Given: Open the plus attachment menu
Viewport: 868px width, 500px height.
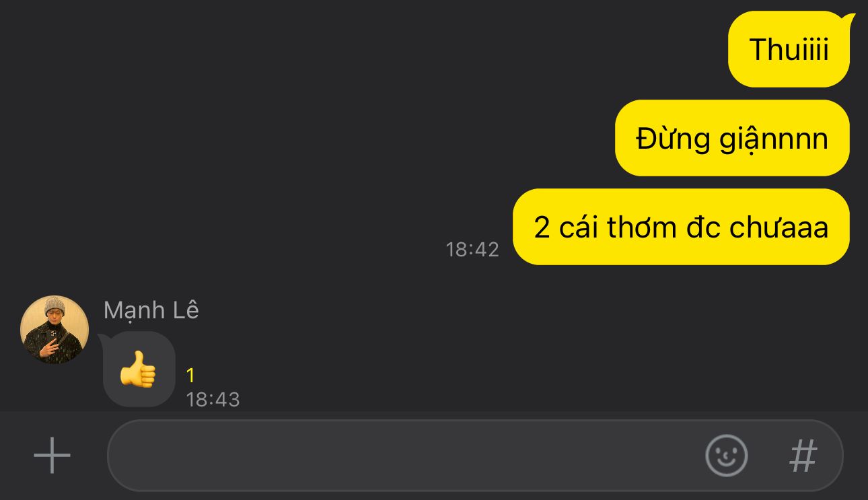Looking at the screenshot, I should coord(52,456).
